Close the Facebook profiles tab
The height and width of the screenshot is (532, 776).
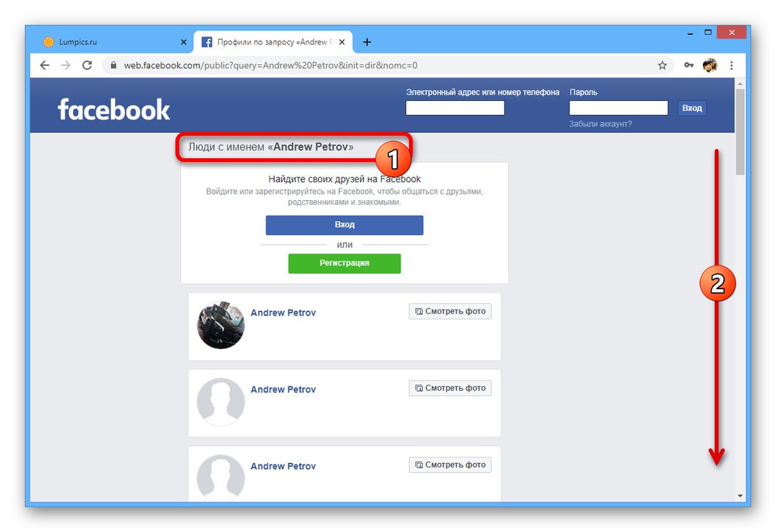pos(342,42)
